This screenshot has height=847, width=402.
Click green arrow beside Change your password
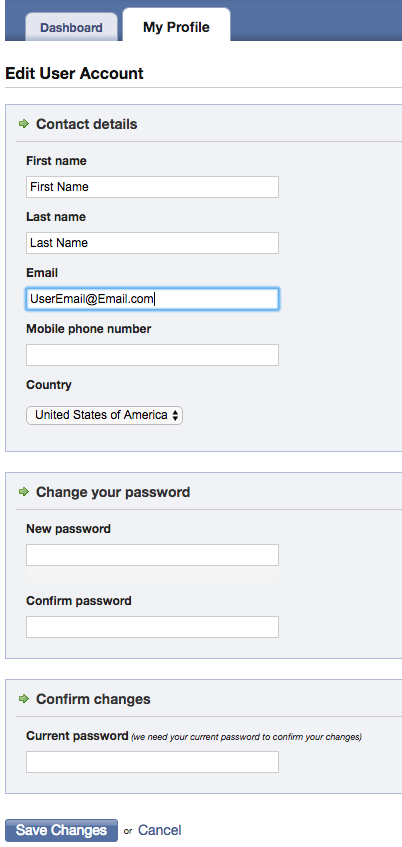[23, 492]
